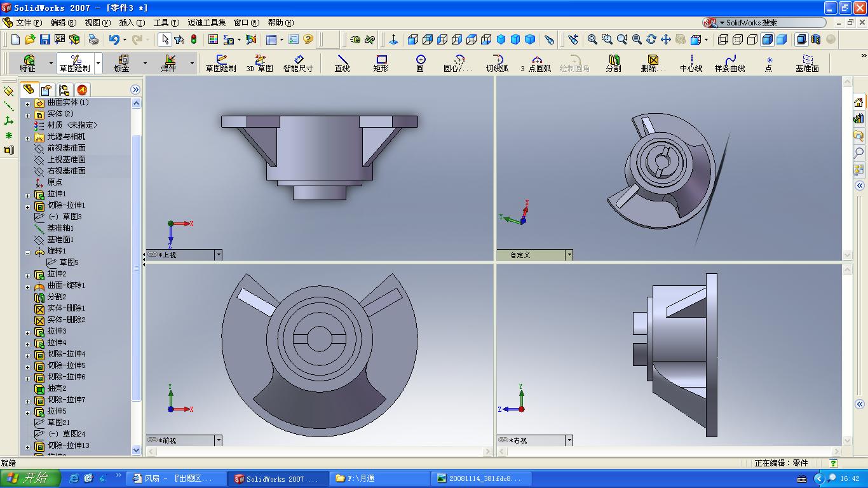Open the 钣金 toolbar dropdown arrow
The width and height of the screenshot is (868, 488).
[145, 63]
